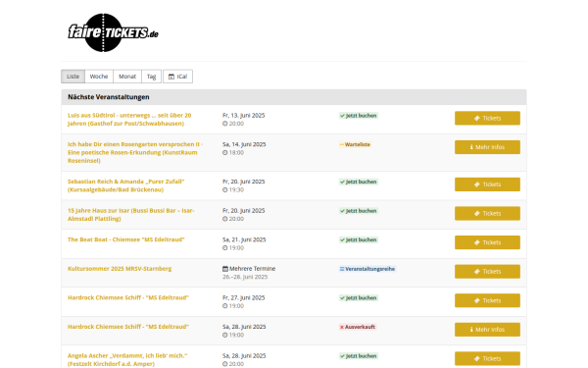Buy Tickets for Hardrock Chiemsee on 27. Juni

pos(487,300)
